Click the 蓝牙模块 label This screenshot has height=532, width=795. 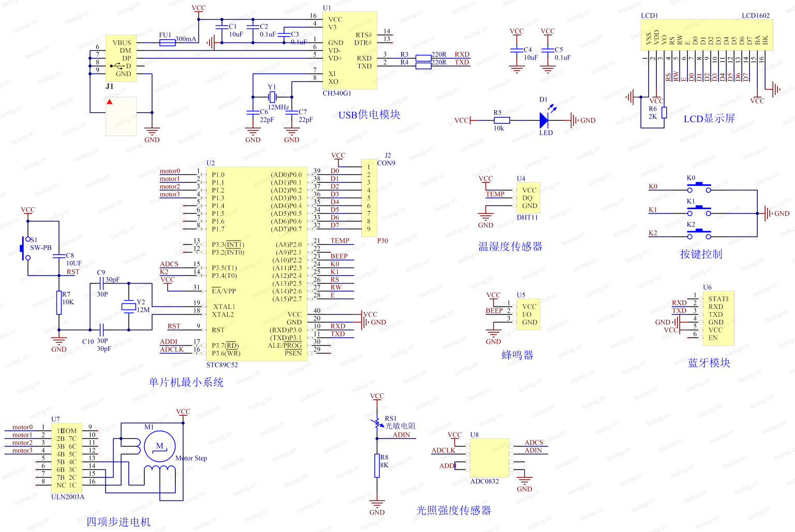point(709,363)
